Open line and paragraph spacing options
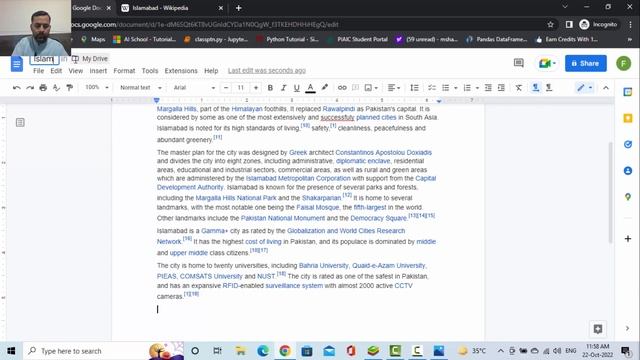This screenshot has height=360, width=640. coord(414,88)
